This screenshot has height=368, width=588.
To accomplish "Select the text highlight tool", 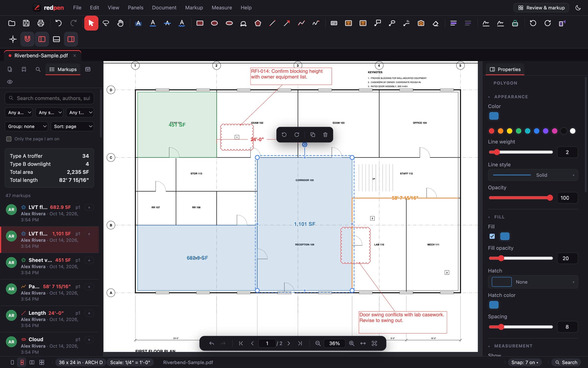I will pos(138,23).
